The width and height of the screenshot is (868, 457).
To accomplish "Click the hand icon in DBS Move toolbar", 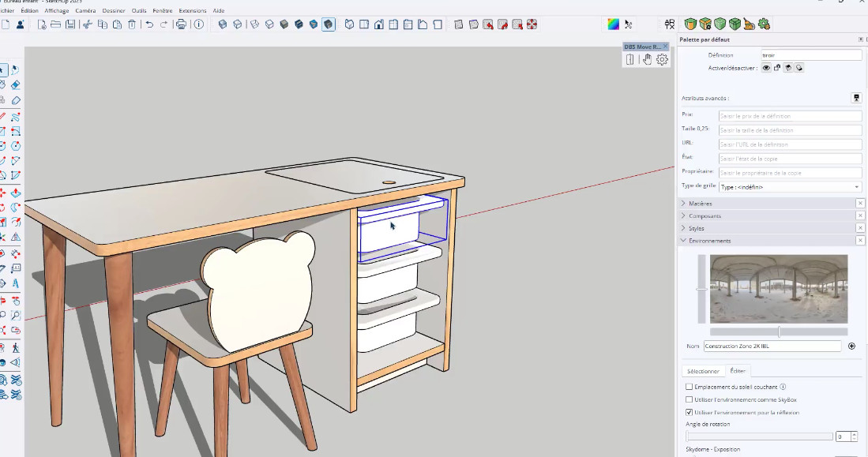I will coord(647,60).
